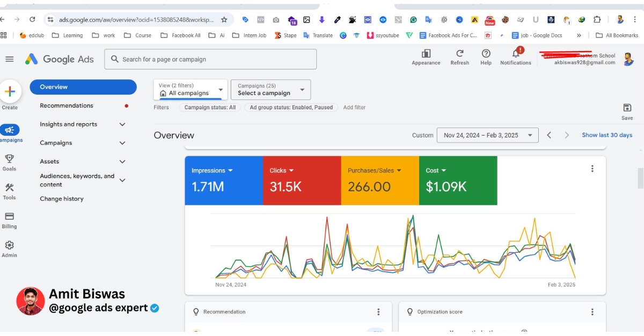Viewport: 644px width, 336px height.
Task: Click Ad group status filter chip
Action: coord(291,107)
